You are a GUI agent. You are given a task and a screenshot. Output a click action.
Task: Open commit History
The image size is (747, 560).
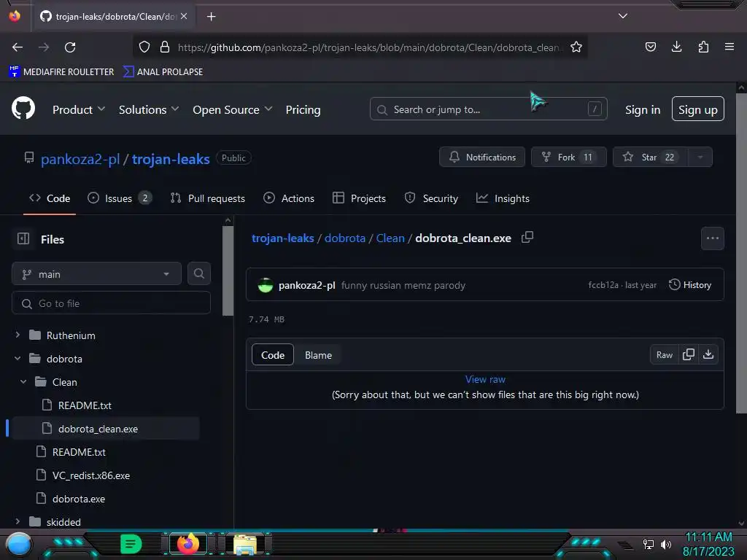[x=690, y=285]
